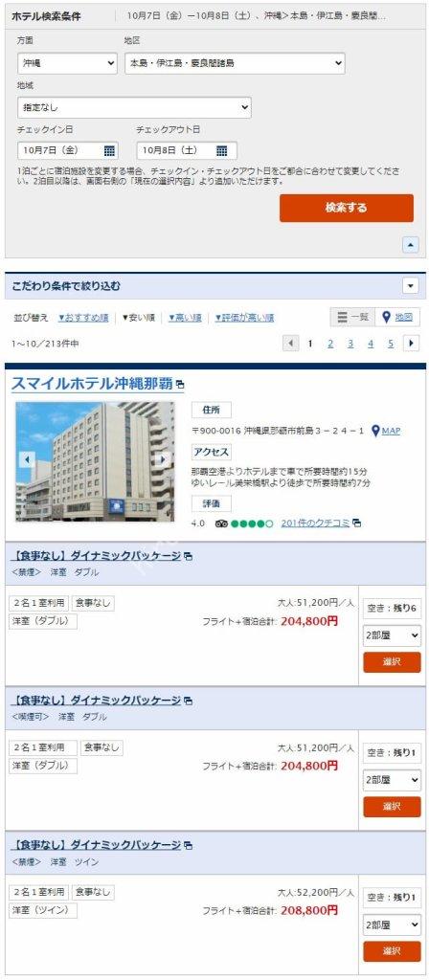The image size is (429, 980).
Task: Show next hotel photo
Action: click(x=163, y=460)
